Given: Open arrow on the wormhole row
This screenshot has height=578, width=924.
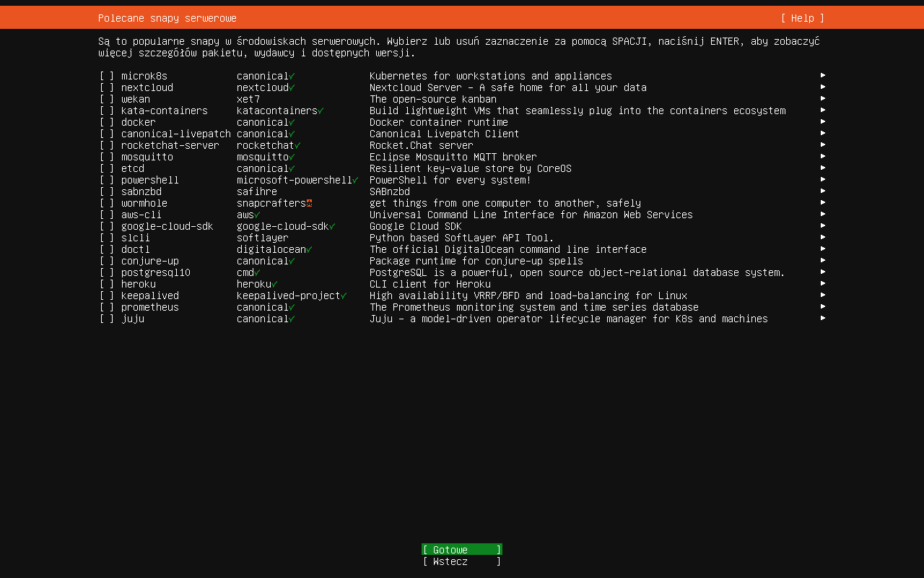Looking at the screenshot, I should [823, 202].
